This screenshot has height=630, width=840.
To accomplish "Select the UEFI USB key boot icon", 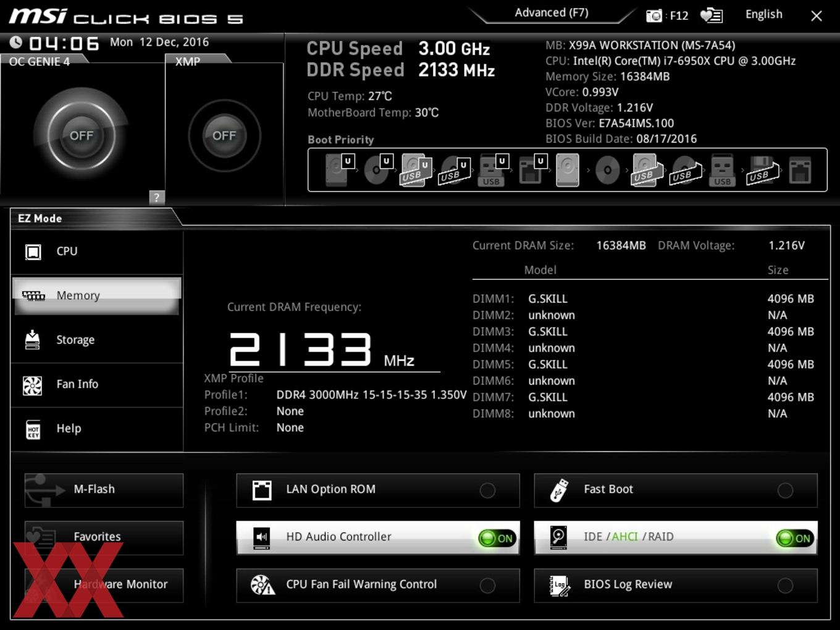I will pos(492,170).
